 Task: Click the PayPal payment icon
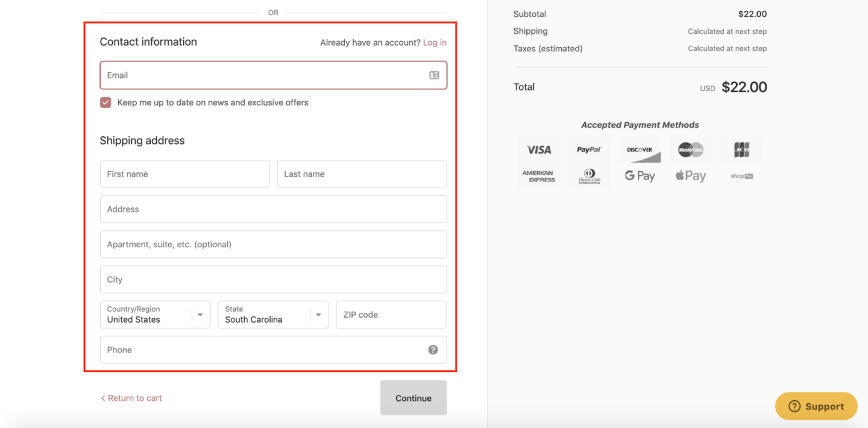coord(590,149)
